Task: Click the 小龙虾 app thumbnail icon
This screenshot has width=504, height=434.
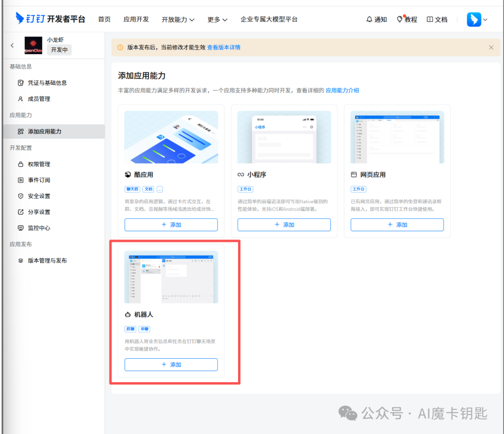Action: (34, 45)
